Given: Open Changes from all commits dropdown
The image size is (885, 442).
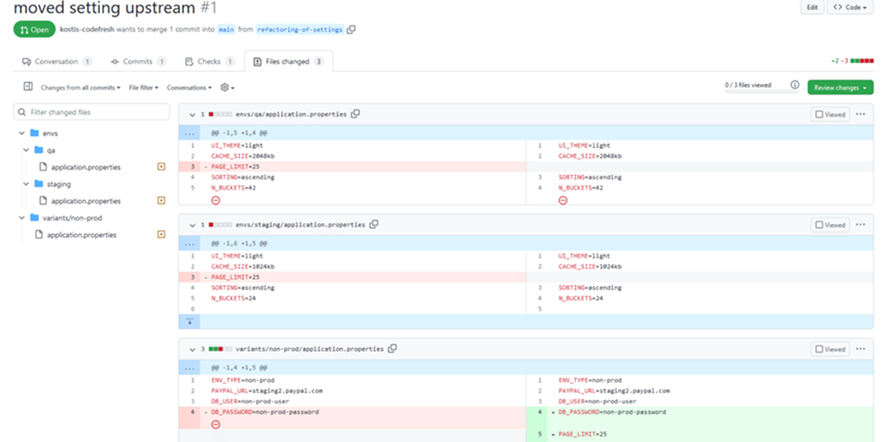Looking at the screenshot, I should coord(80,87).
